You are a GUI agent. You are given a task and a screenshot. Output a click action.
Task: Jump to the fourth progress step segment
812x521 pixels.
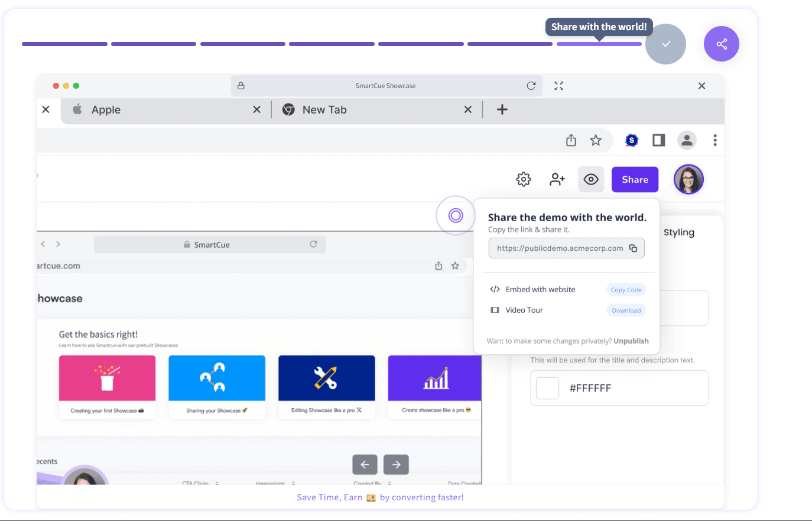(332, 44)
